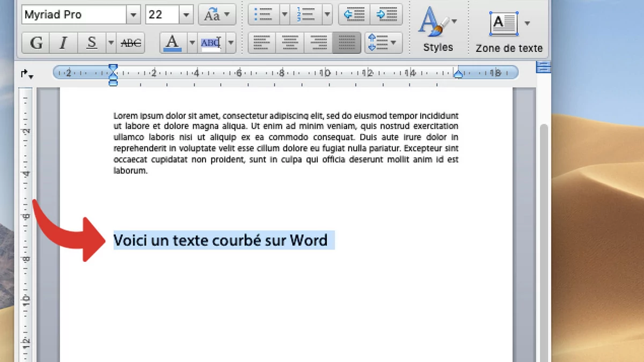Open the line spacing dropdown
Image resolution: width=644 pixels, height=362 pixels.
point(383,43)
